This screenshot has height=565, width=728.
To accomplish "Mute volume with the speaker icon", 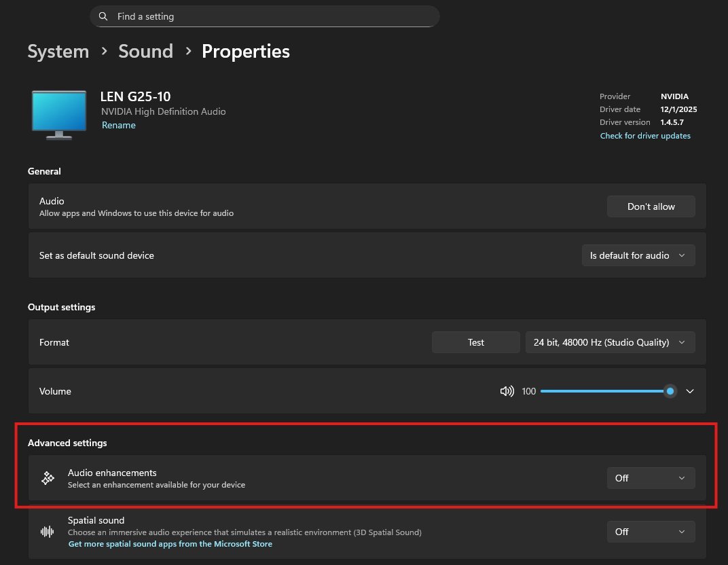I will tap(507, 391).
